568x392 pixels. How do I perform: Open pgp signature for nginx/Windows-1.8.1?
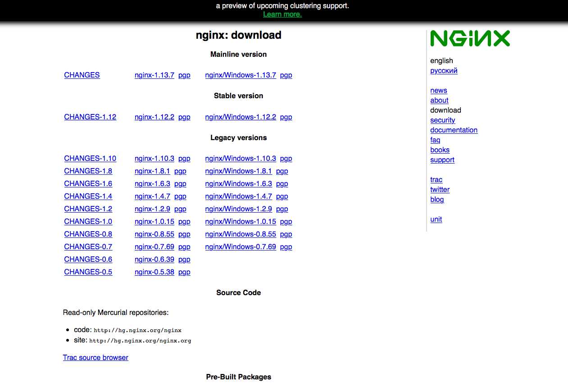282,171
